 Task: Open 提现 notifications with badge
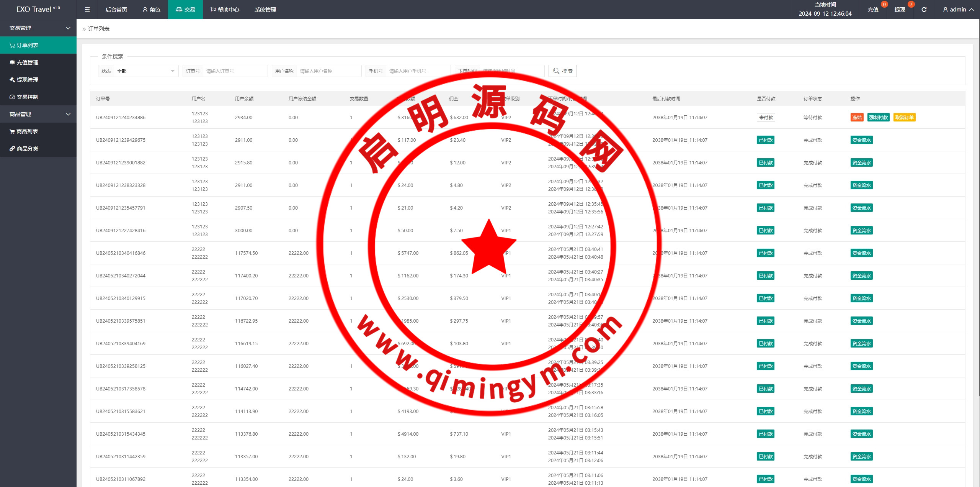pyautogui.click(x=900, y=10)
